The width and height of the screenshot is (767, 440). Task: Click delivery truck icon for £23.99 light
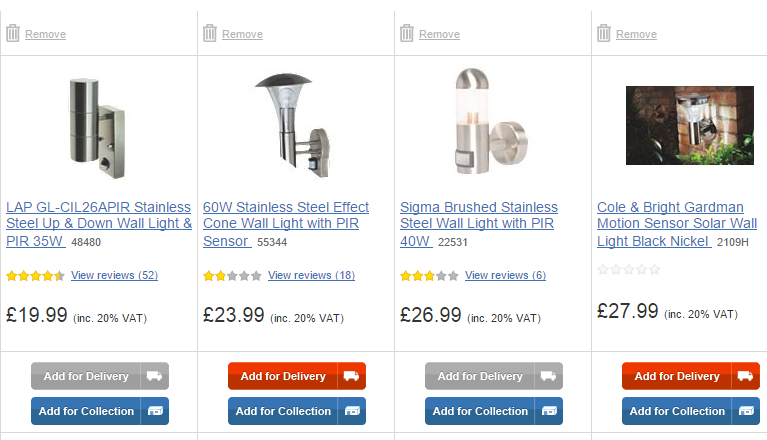click(x=352, y=376)
